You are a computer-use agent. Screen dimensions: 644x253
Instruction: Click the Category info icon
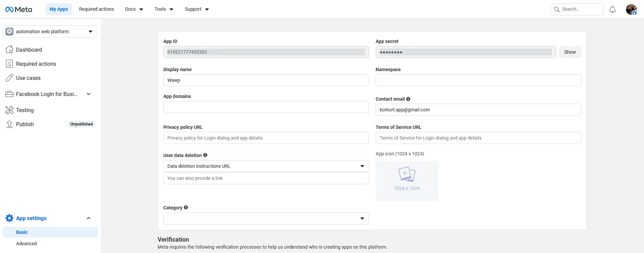pos(186,207)
